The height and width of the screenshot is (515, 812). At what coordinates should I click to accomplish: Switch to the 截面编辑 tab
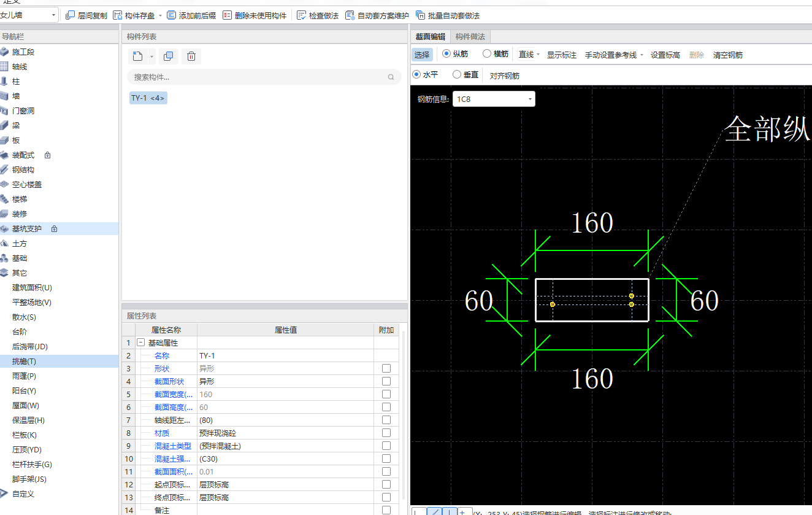pyautogui.click(x=431, y=37)
